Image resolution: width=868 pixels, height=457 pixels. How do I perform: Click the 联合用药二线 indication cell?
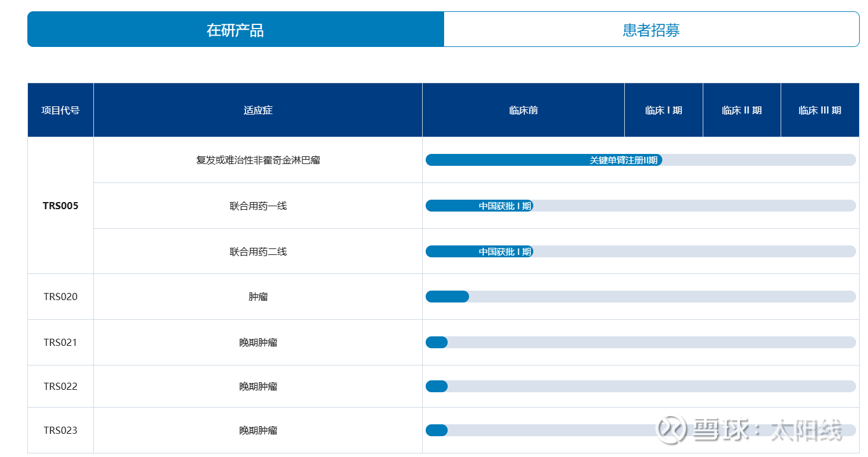(258, 251)
